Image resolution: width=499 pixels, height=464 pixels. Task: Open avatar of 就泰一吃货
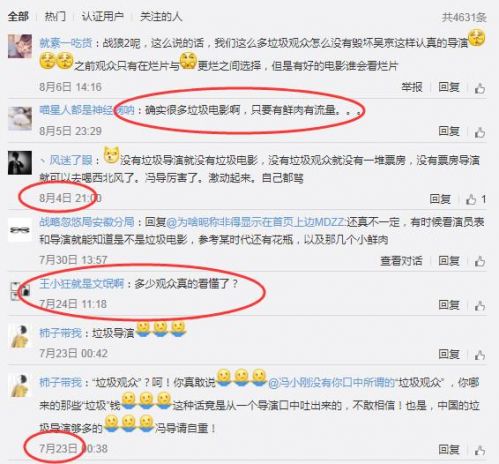[x=20, y=46]
